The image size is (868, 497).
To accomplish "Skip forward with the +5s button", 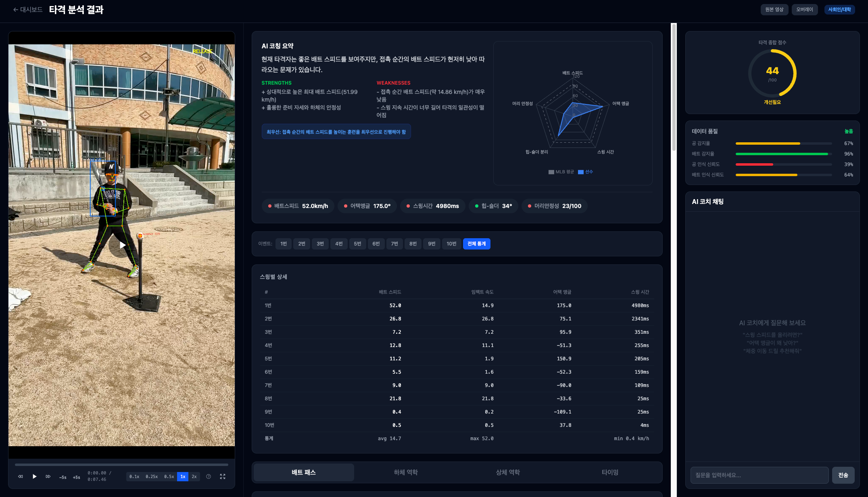I will [x=76, y=477].
